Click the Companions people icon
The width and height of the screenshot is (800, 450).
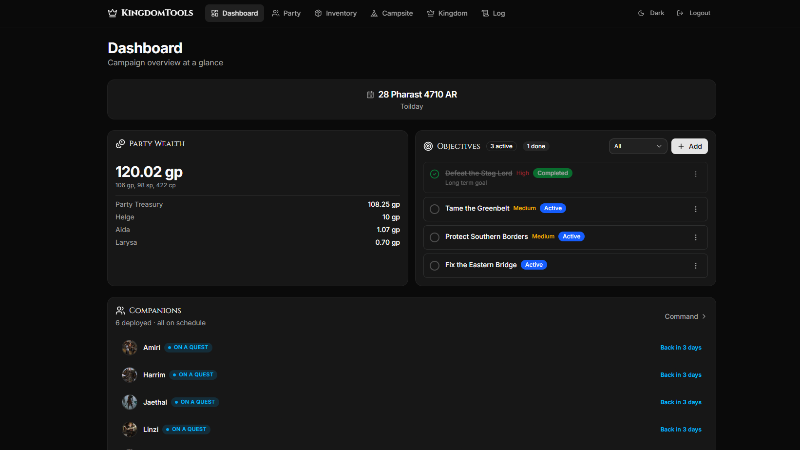point(120,310)
